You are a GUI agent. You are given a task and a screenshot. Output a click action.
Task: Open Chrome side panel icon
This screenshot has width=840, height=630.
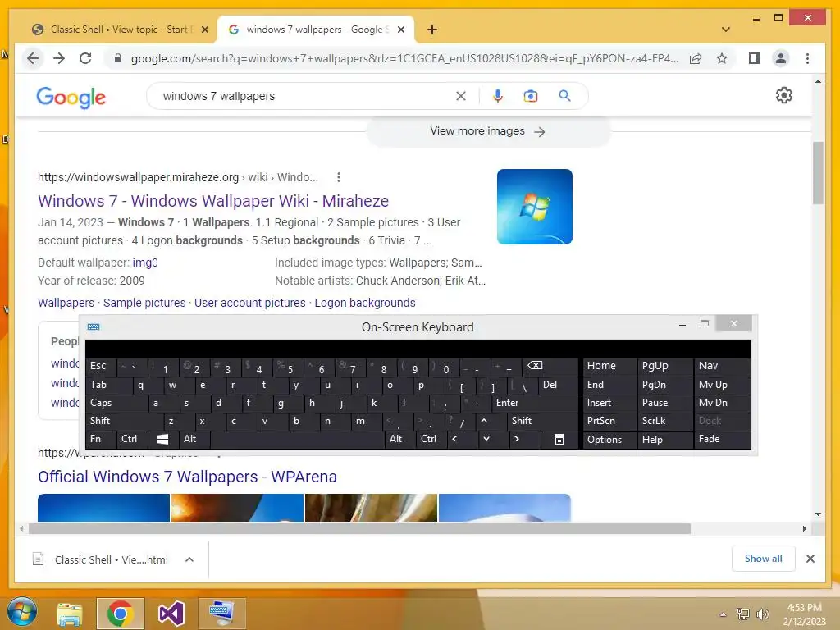point(755,58)
